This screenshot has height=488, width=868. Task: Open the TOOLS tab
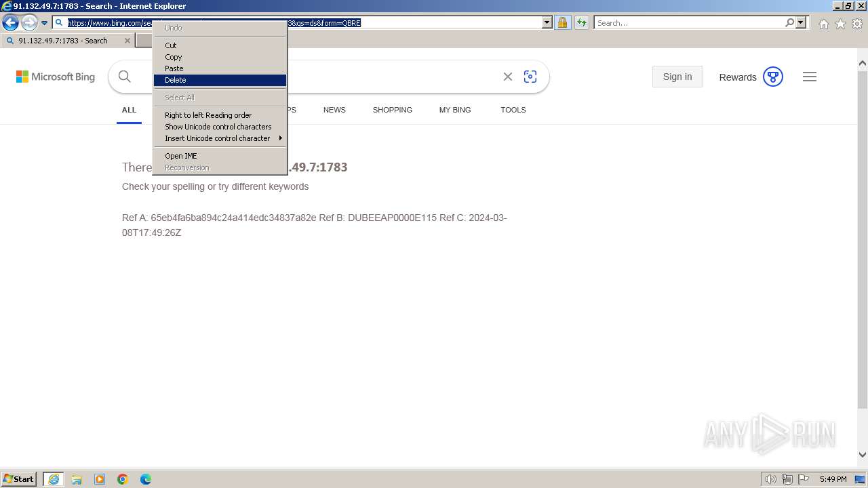[x=513, y=110]
